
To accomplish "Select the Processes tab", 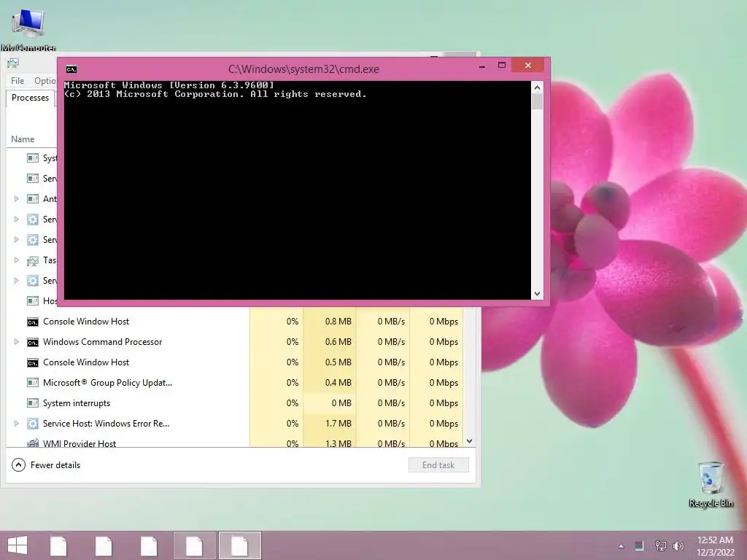I will [x=30, y=98].
